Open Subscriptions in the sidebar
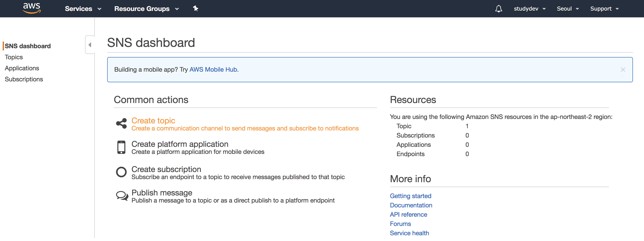 click(24, 79)
